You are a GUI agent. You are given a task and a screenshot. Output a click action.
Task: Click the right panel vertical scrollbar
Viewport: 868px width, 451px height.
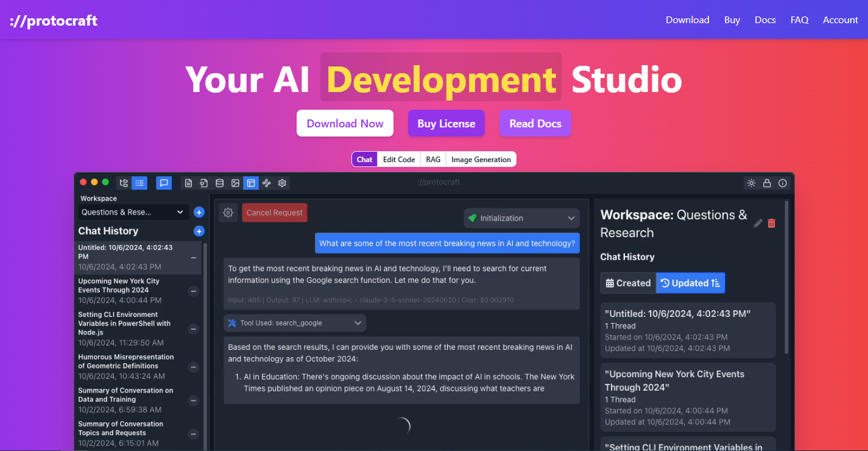tap(786, 278)
